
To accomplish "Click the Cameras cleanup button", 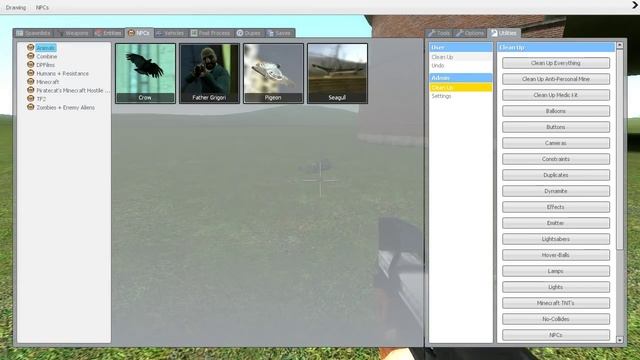I will 556,143.
